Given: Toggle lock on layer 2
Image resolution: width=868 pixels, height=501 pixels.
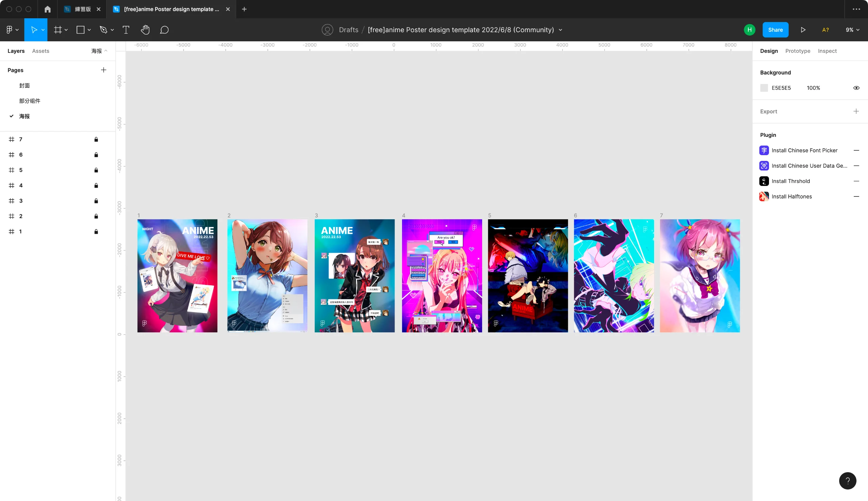Looking at the screenshot, I should (x=96, y=216).
